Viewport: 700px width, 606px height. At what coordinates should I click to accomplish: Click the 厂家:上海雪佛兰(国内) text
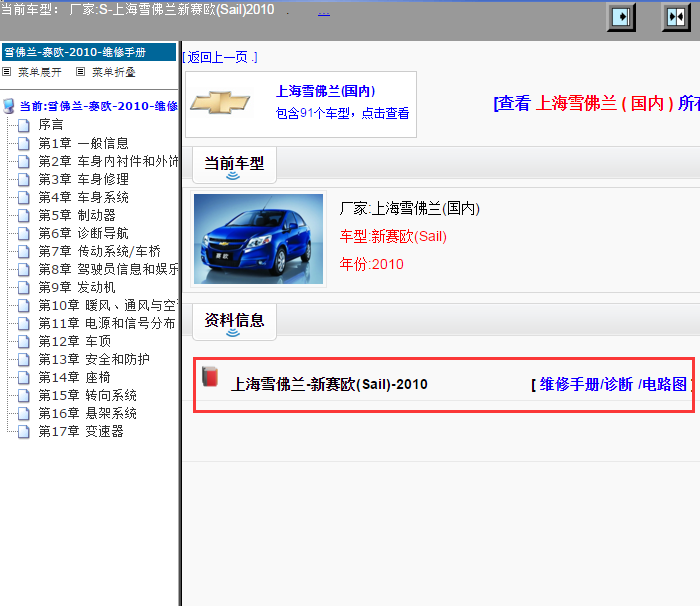pos(409,208)
